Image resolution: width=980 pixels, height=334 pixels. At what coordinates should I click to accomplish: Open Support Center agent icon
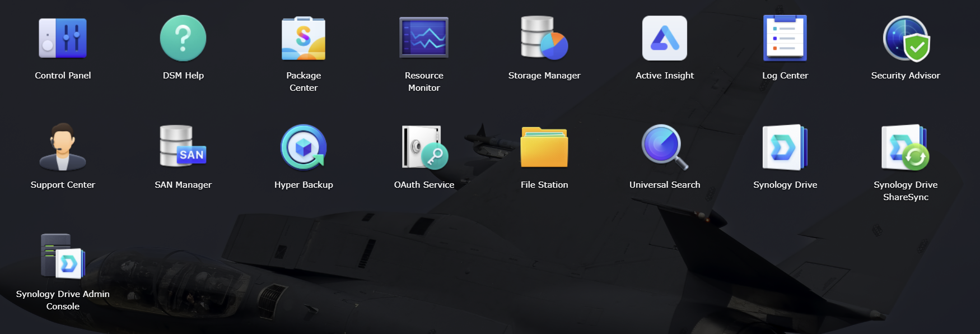coord(63,147)
